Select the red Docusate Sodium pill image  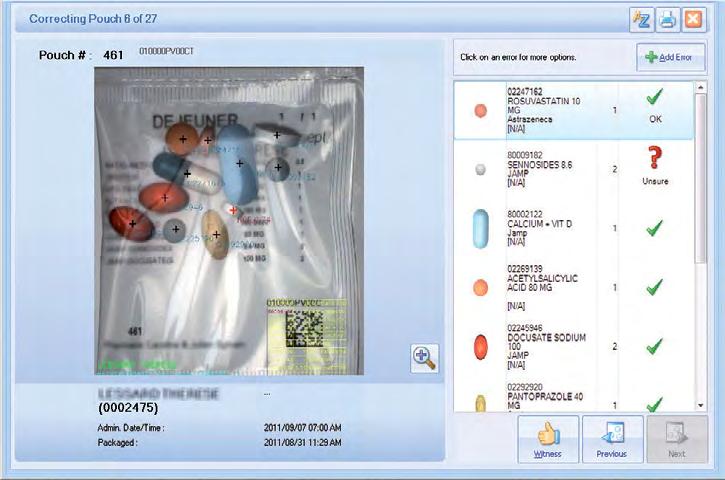[481, 347]
